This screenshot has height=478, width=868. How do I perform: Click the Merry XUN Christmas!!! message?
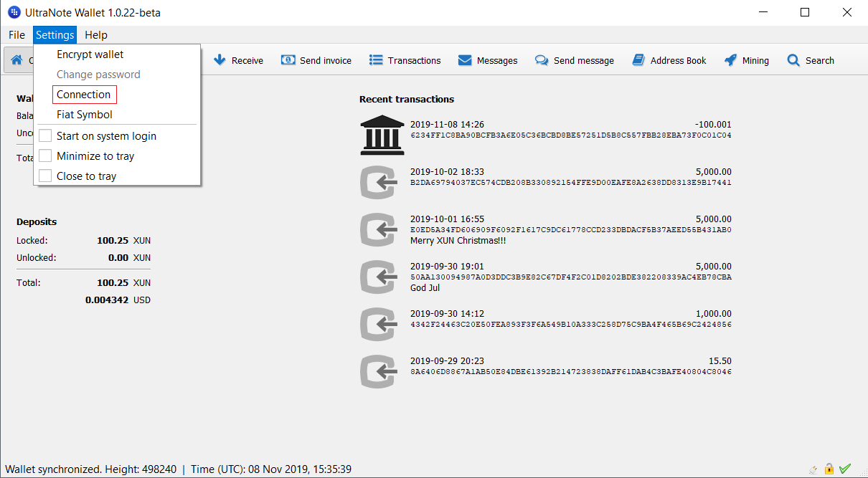click(458, 241)
